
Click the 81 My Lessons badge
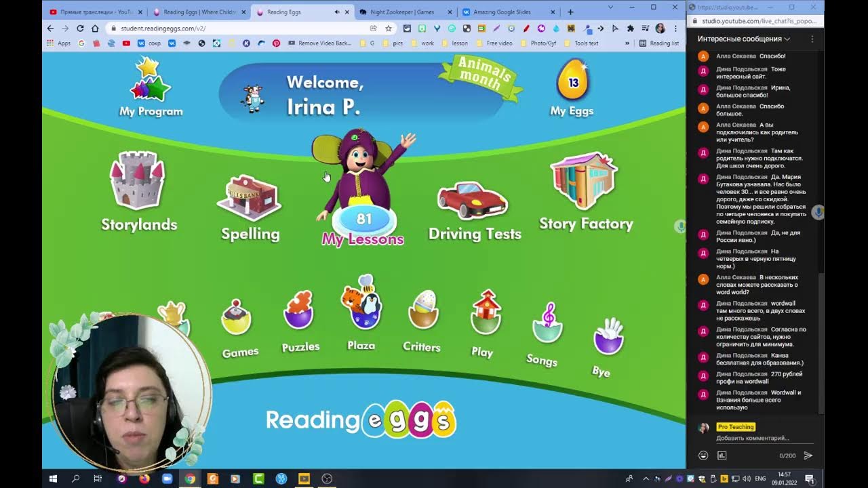click(x=364, y=219)
